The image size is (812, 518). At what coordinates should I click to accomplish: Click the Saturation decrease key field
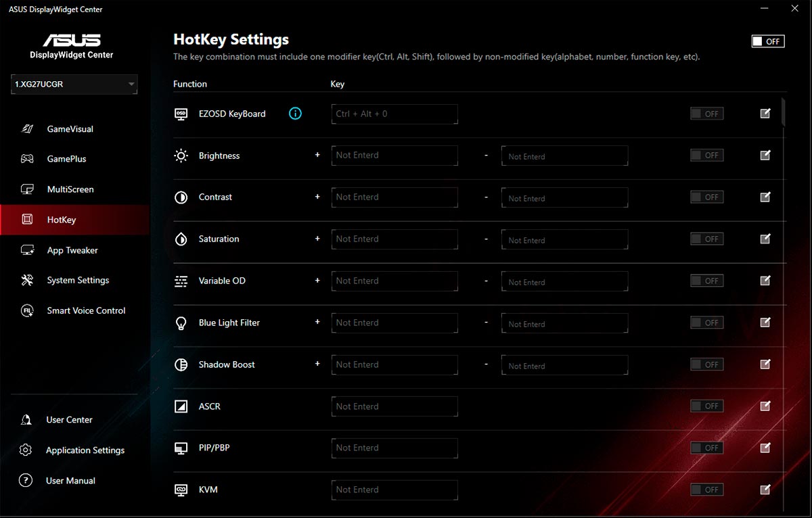(x=564, y=240)
